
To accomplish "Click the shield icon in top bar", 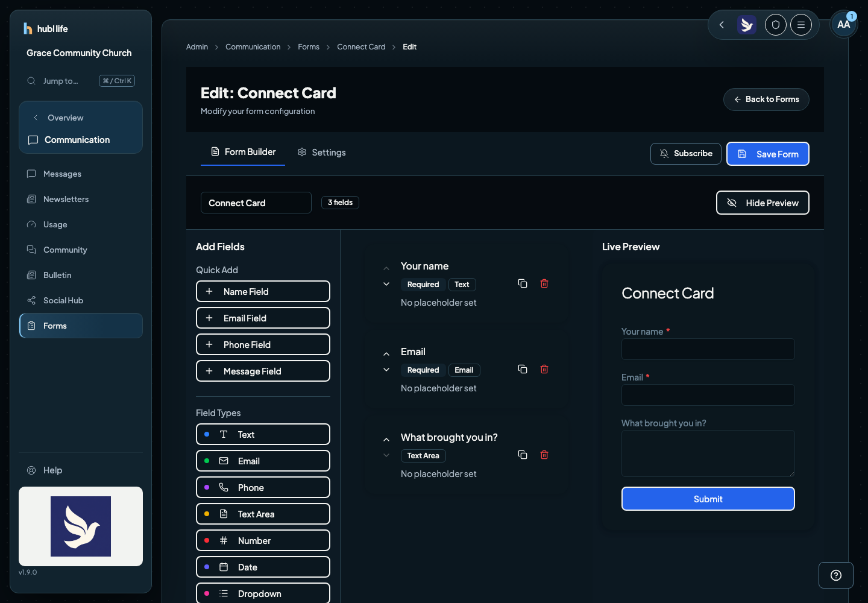I will 776,25.
